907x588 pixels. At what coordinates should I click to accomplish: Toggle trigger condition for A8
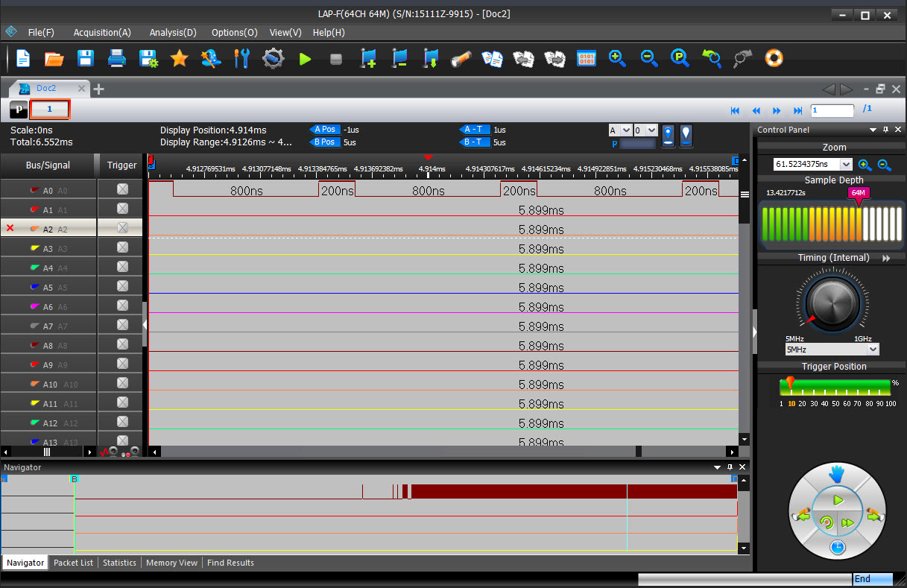pos(122,344)
